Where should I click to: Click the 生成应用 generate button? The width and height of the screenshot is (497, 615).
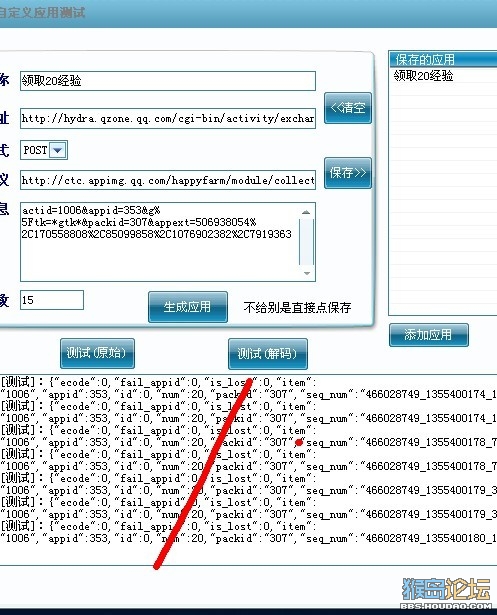(188, 307)
